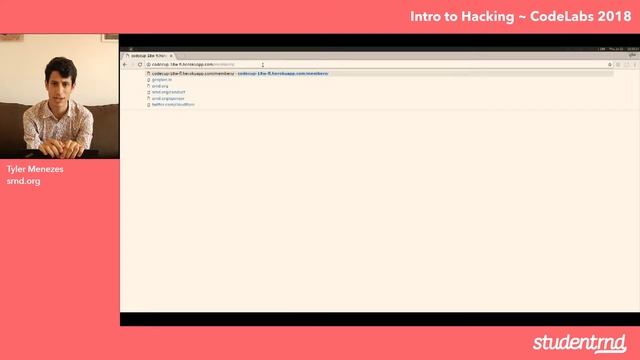Click the Tyler Menezes name label
Screen dimensions: 640x360
pos(35,169)
